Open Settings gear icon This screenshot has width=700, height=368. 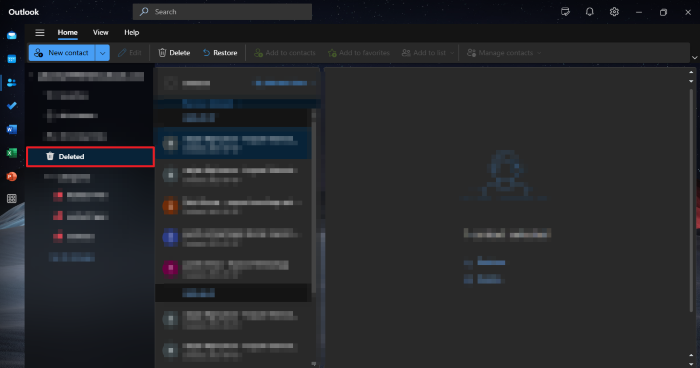coord(614,12)
